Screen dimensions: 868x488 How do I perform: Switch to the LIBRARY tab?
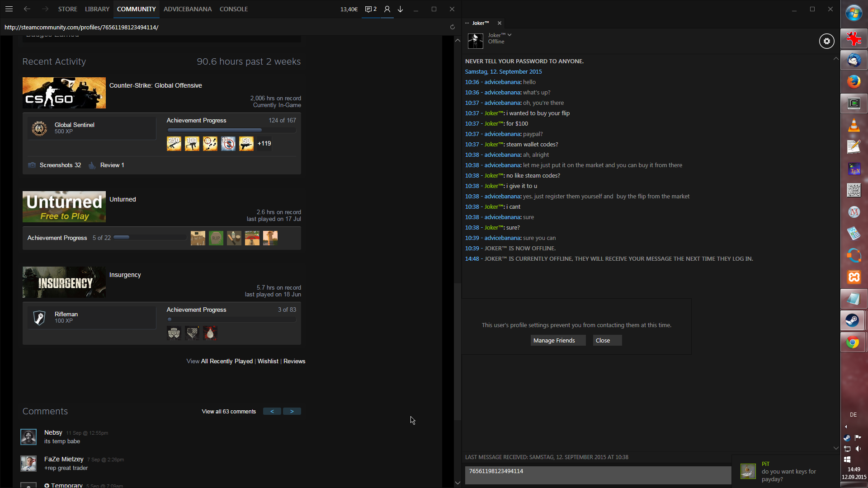click(x=97, y=9)
